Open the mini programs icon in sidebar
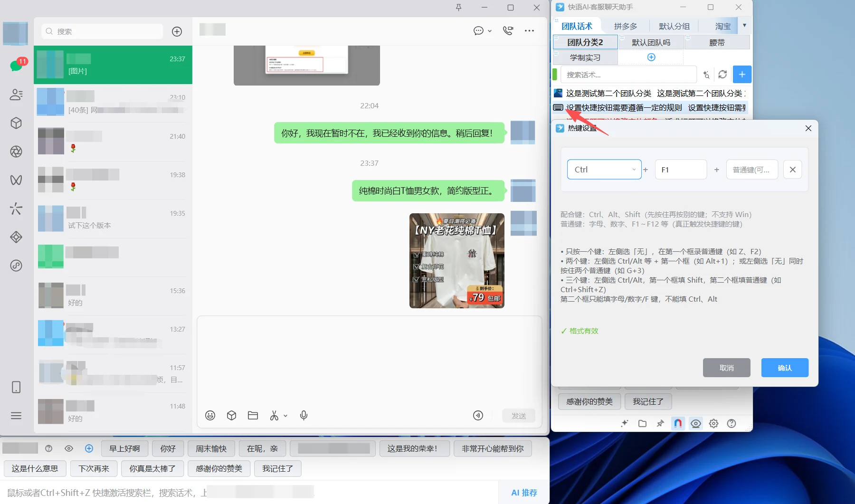Screen dimensions: 855x504 click(x=16, y=266)
